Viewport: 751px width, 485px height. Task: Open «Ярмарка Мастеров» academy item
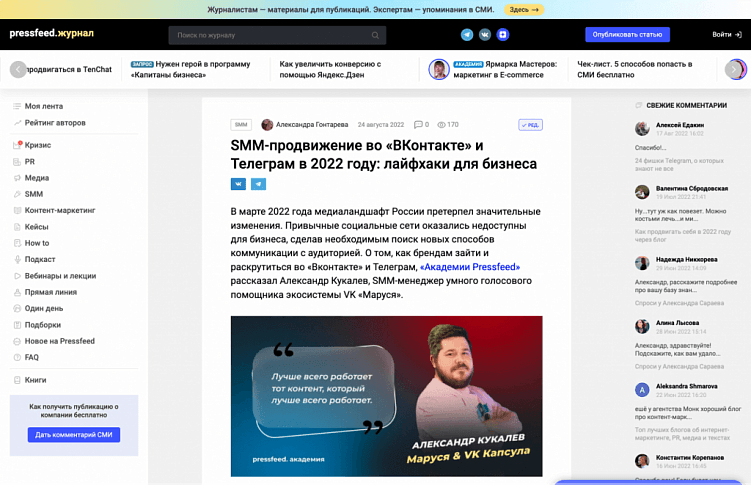pyautogui.click(x=505, y=69)
